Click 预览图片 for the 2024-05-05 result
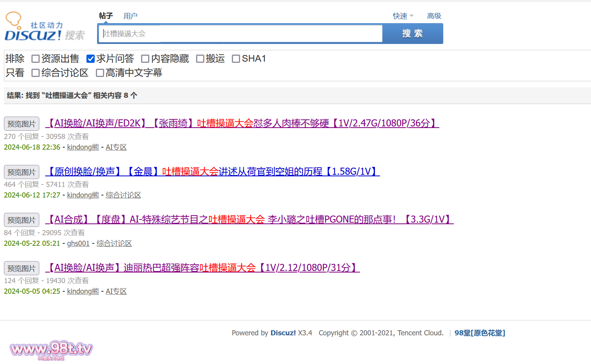 point(22,268)
